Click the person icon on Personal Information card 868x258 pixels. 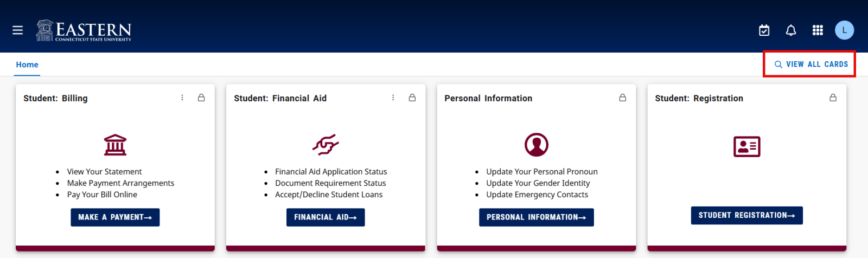point(536,145)
